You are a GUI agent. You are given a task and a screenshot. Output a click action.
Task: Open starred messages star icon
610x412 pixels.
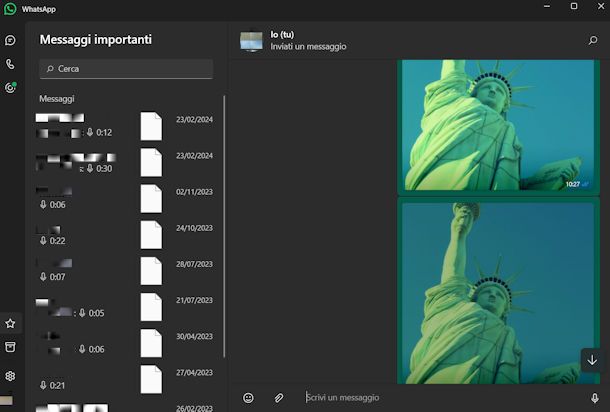10,323
